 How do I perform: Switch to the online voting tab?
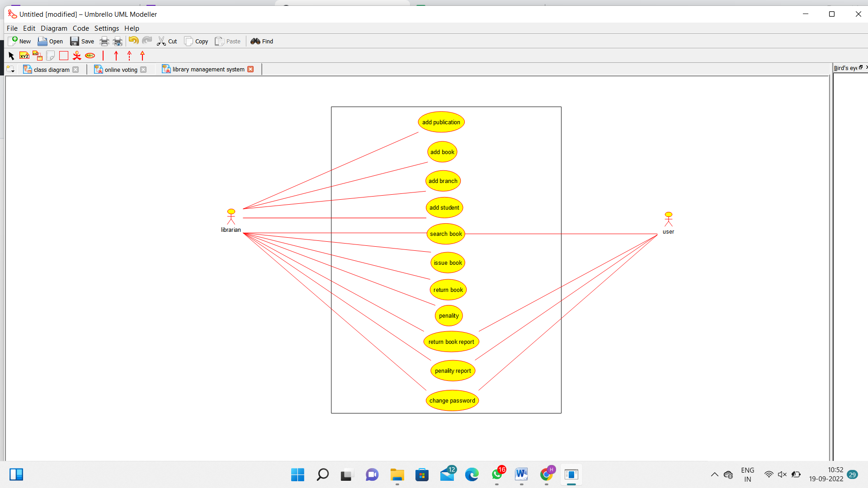121,70
